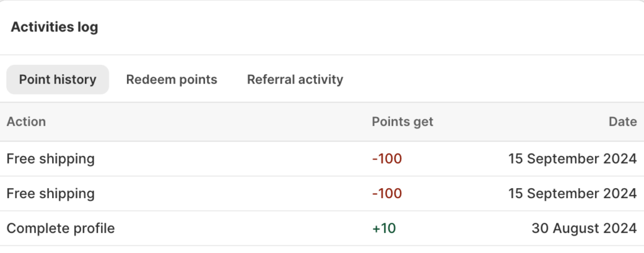Switch to the Point history tab
Screen dimensions: 644x253
click(x=57, y=80)
